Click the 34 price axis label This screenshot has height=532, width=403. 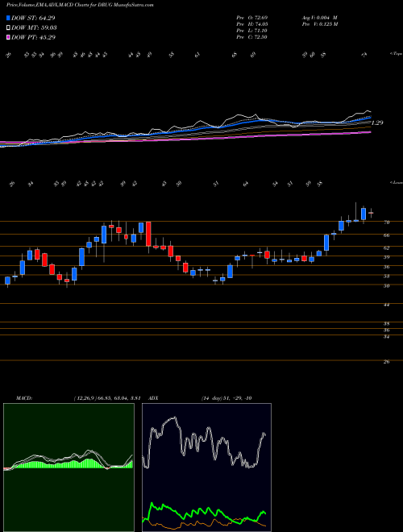[x=386, y=337]
